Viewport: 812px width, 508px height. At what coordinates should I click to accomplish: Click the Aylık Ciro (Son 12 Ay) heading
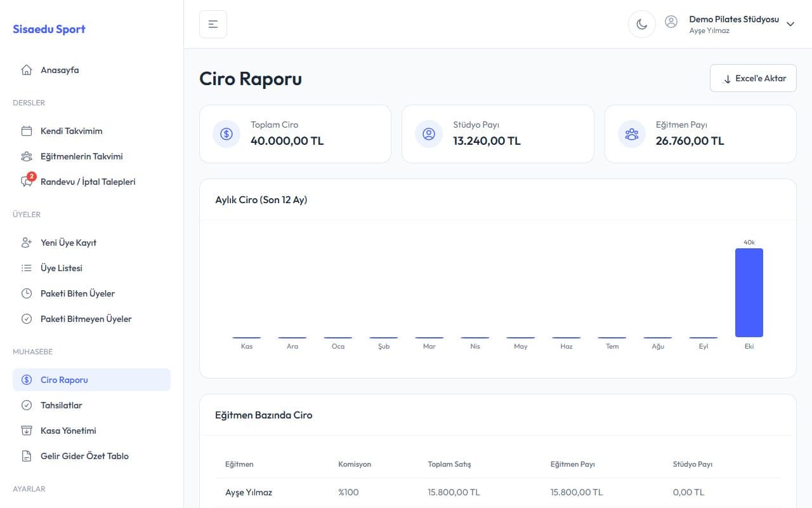[261, 199]
